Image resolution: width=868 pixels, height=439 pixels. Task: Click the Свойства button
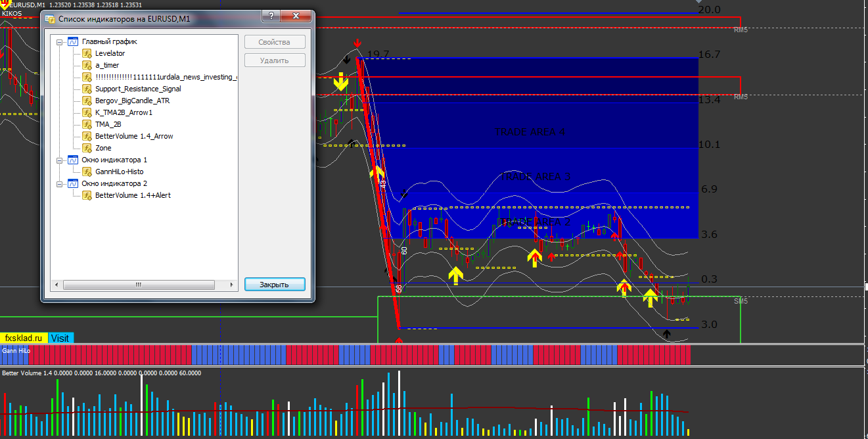pos(275,42)
